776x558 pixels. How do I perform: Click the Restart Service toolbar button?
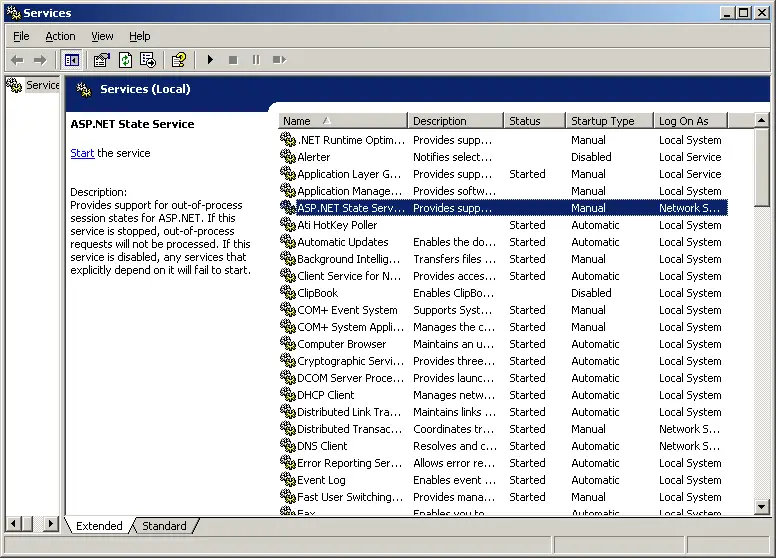pyautogui.click(x=279, y=60)
